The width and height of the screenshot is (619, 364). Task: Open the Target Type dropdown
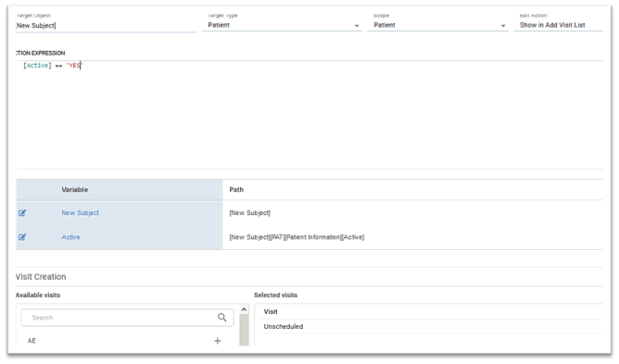(282, 25)
